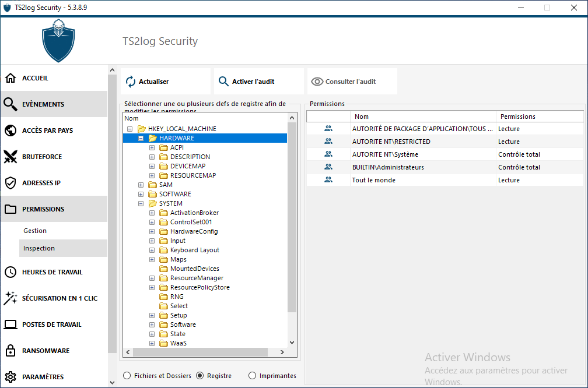The image size is (588, 388).
Task: Click the TS2log knight shield logo
Action: pyautogui.click(x=58, y=41)
